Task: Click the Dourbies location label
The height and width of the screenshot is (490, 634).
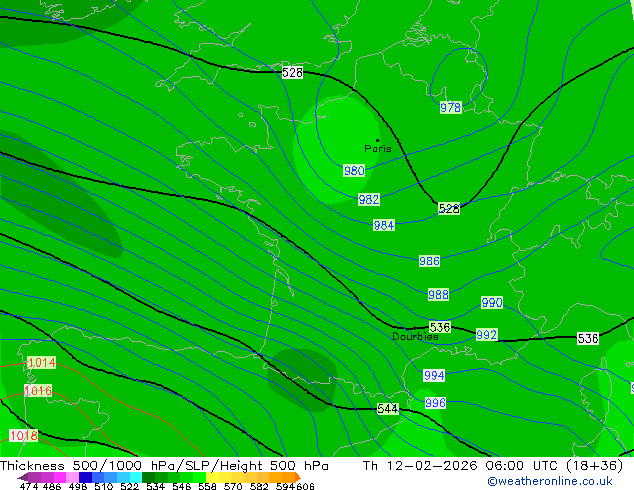Action: (415, 336)
